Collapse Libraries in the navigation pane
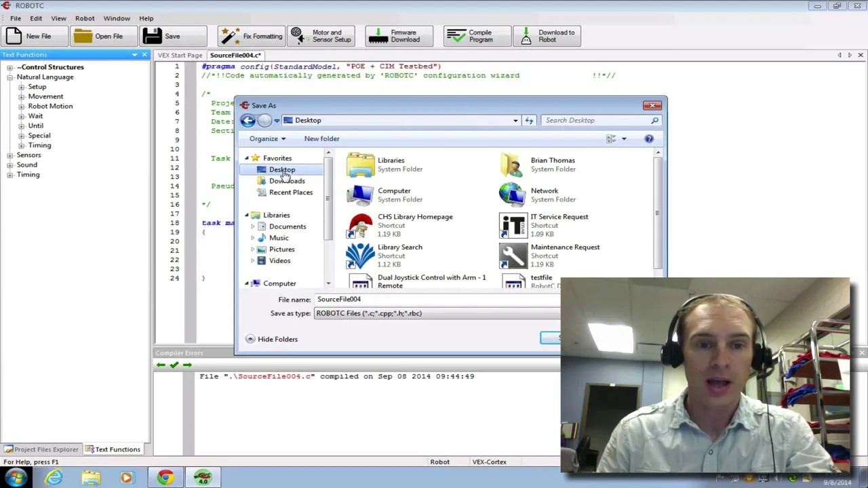The width and height of the screenshot is (868, 488). point(247,215)
